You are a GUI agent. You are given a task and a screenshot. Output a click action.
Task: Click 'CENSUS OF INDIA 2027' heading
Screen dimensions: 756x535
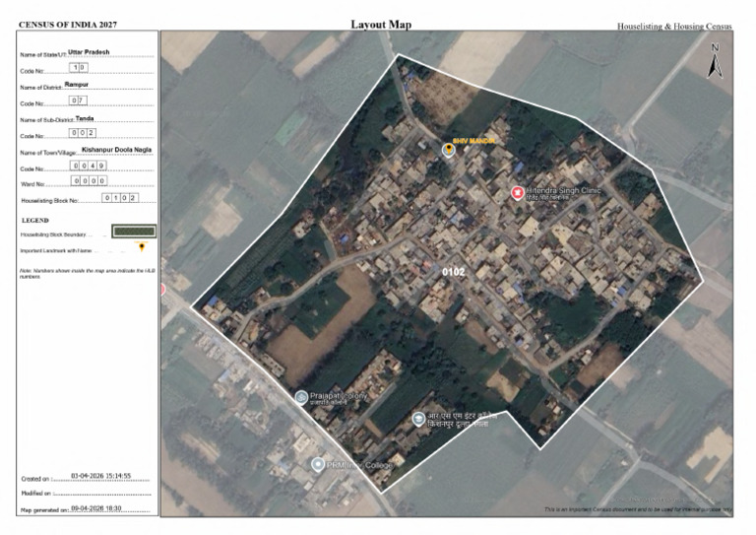pyautogui.click(x=68, y=25)
